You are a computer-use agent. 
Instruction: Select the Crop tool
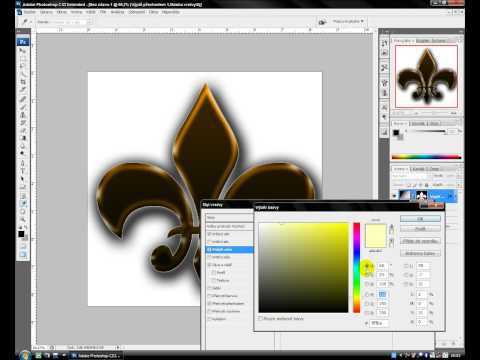23,82
